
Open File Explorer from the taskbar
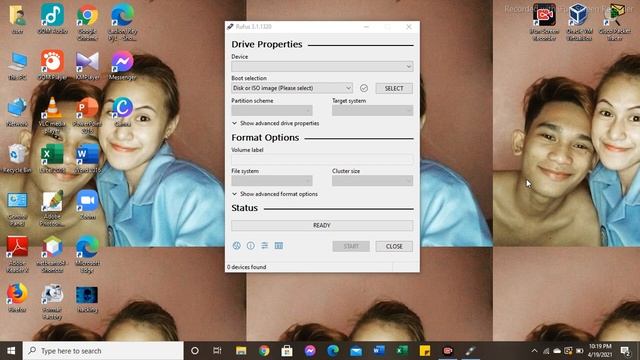(241, 351)
